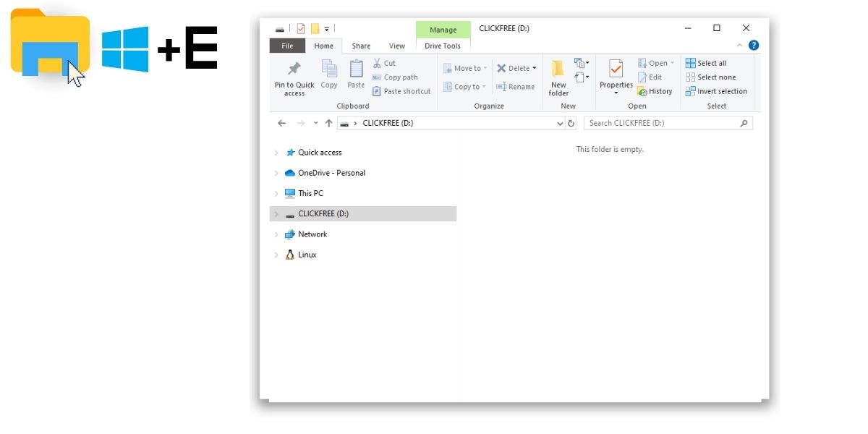Go up one level with Up arrow

(328, 123)
